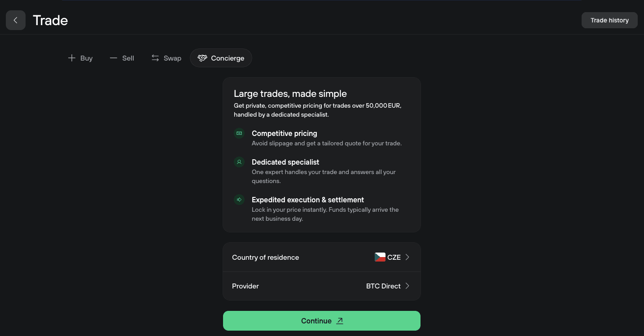The height and width of the screenshot is (336, 644).
Task: Click the Competitive pricing banknote icon
Action: pyautogui.click(x=239, y=133)
